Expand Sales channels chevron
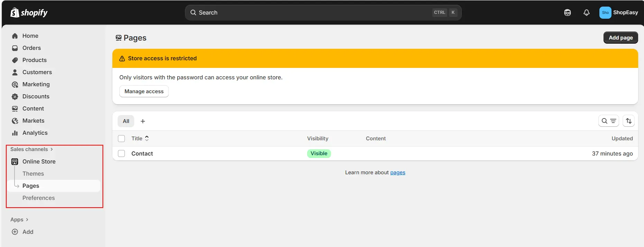644x247 pixels. 52,149
